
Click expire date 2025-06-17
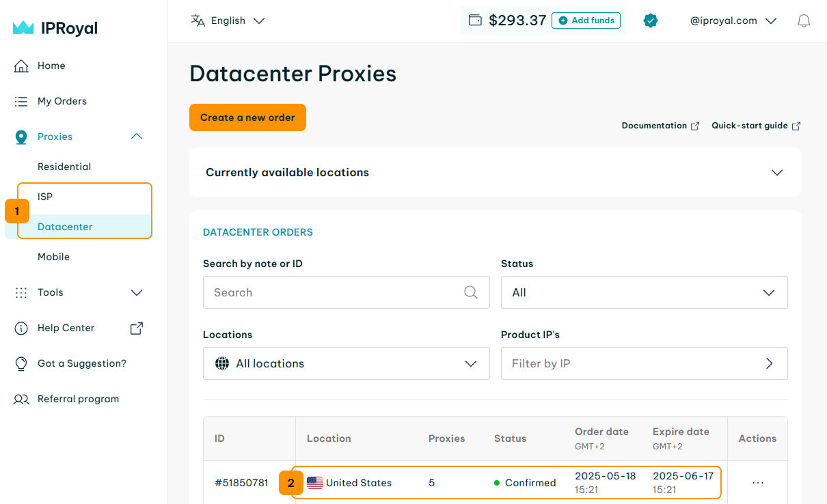tap(683, 476)
